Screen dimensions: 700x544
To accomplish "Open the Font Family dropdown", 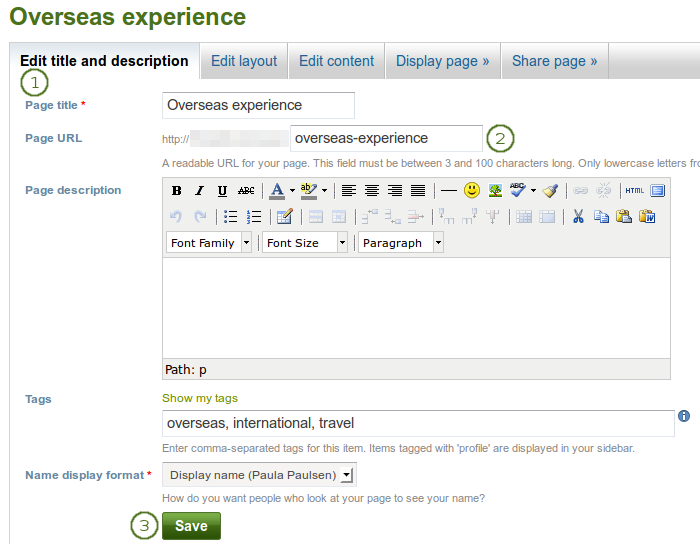I will tap(209, 243).
